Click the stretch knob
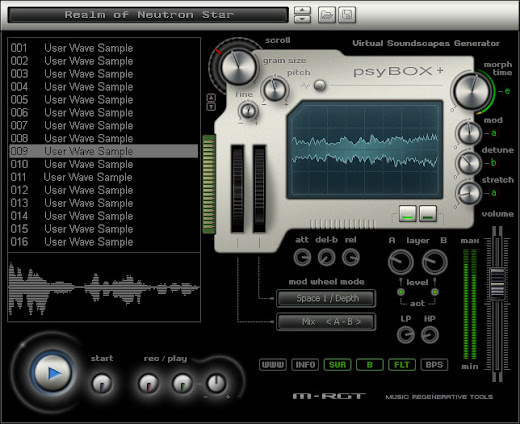Image resolution: width=520 pixels, height=424 pixels. tap(469, 193)
